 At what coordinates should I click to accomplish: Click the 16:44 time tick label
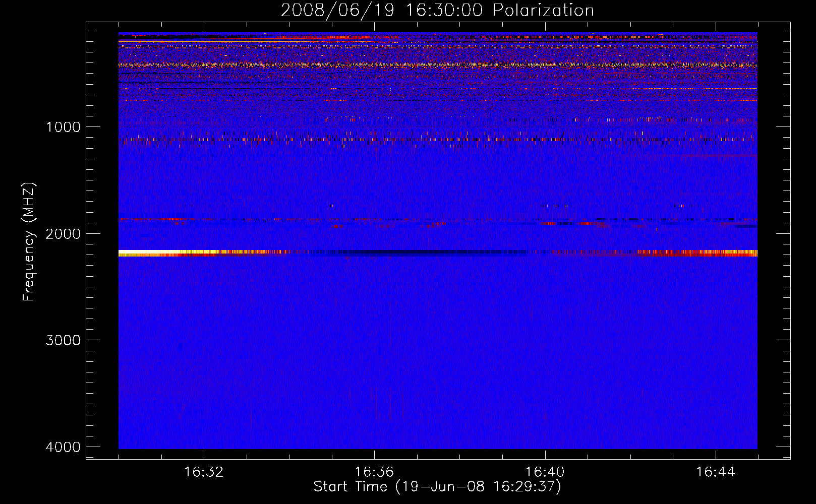point(716,472)
